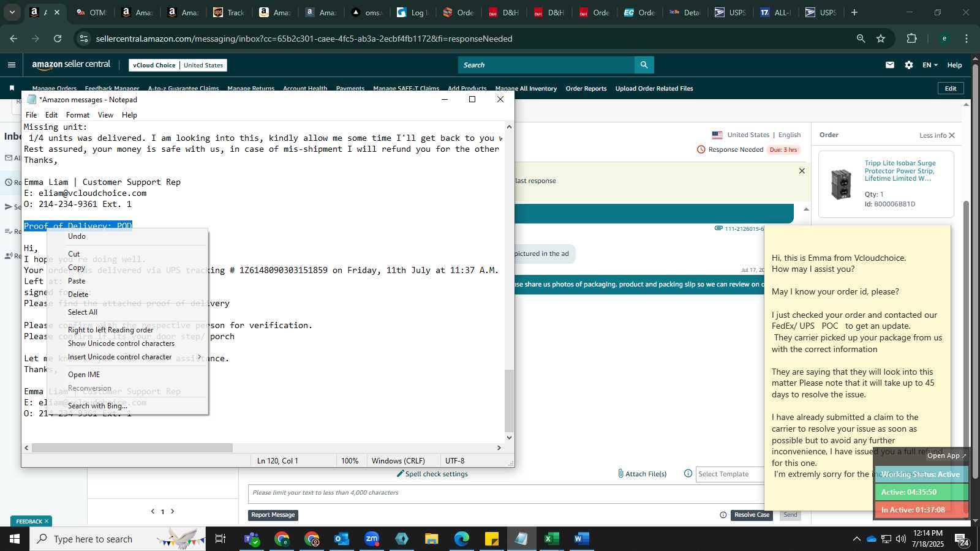This screenshot has width=980, height=551.
Task: Open the vCloud Choice United States account switcher
Action: pos(178,65)
